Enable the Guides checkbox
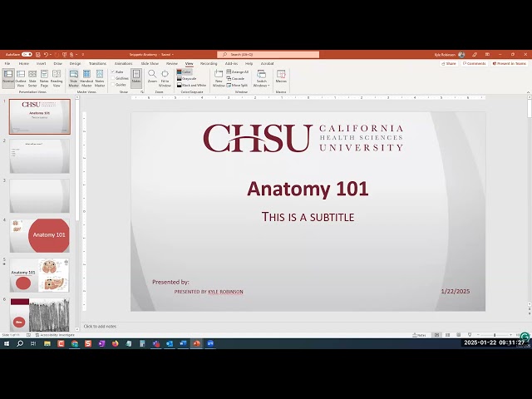Viewport: 532px width, 399px height. 113,85
